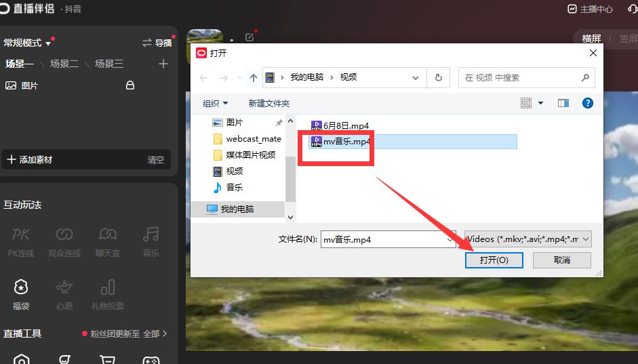Click 取消 cancel button
638x364 pixels.
tap(562, 260)
